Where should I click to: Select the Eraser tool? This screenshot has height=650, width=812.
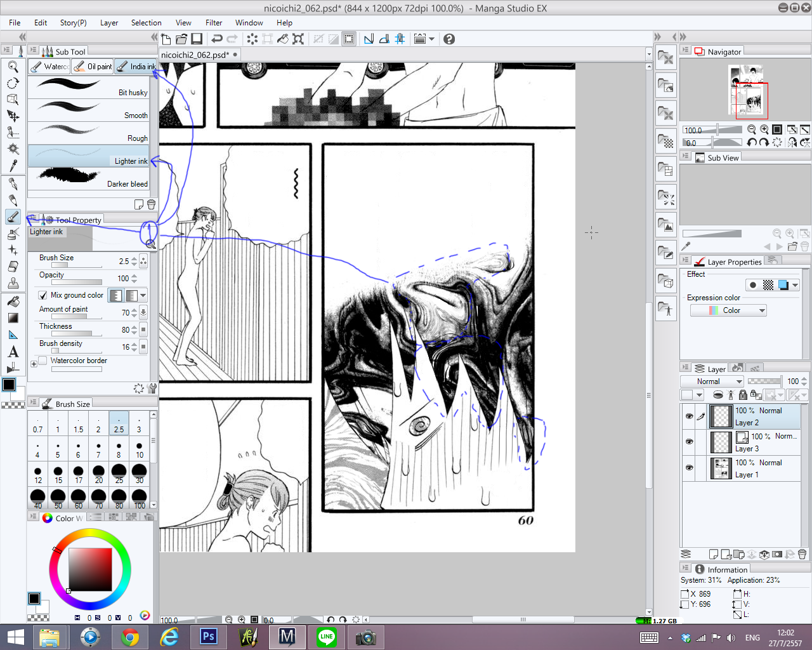pyautogui.click(x=13, y=267)
